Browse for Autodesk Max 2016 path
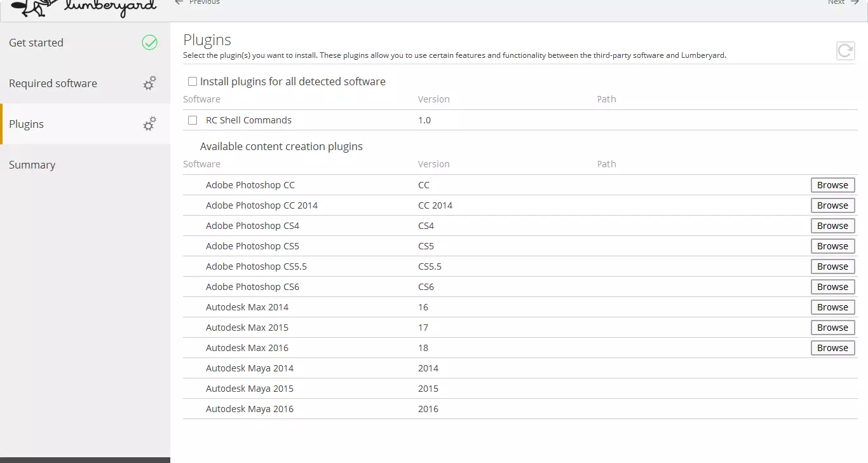This screenshot has width=868, height=463. [832, 348]
